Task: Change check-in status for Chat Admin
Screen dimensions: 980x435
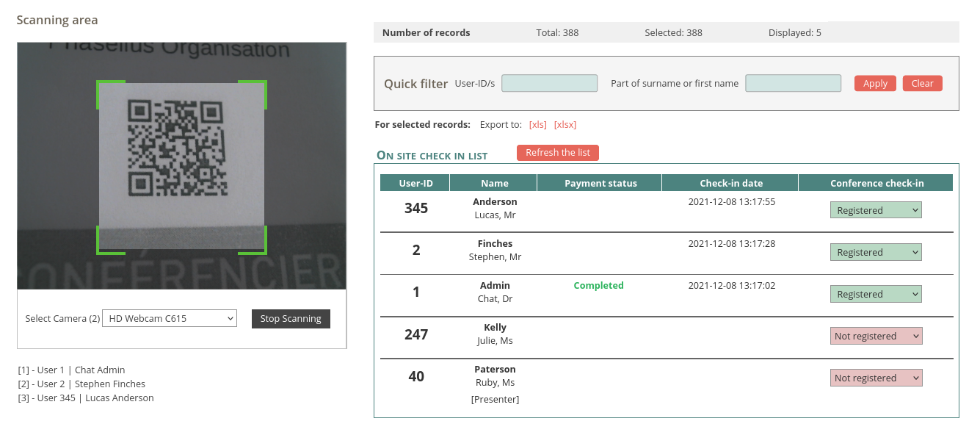Action: 876,294
